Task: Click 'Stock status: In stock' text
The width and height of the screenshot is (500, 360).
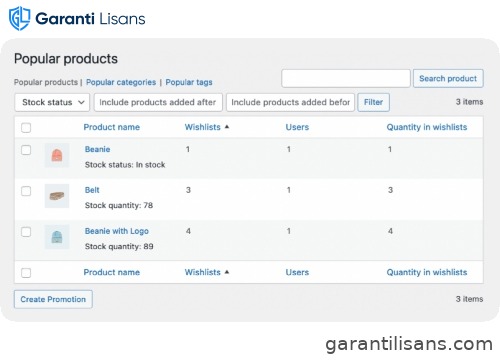Action: point(125,165)
